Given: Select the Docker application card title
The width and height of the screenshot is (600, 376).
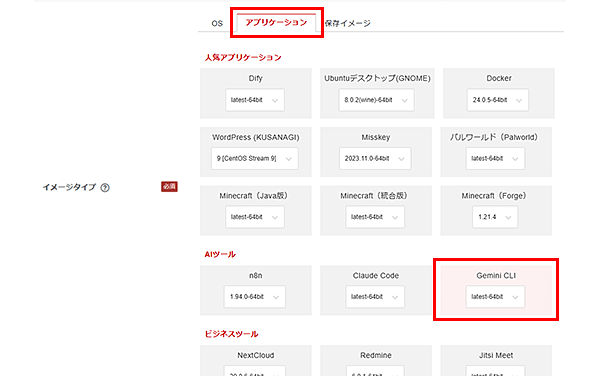Looking at the screenshot, I should (499, 78).
